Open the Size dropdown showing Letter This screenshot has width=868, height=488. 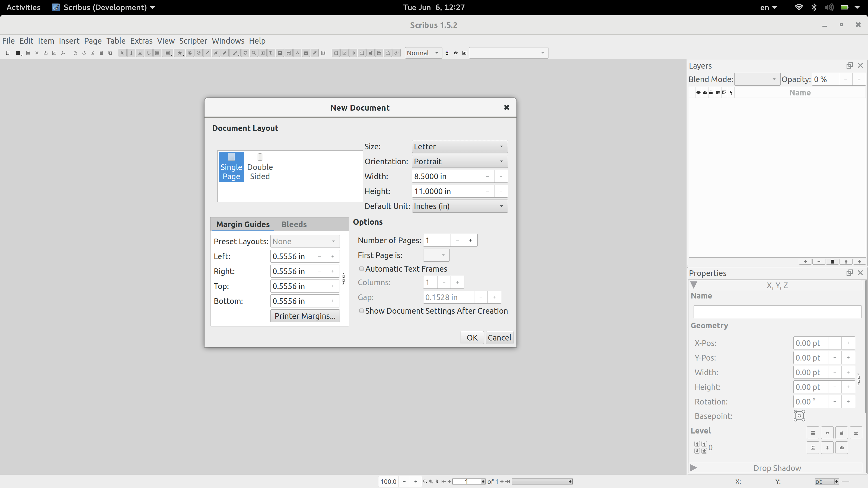[x=459, y=146]
